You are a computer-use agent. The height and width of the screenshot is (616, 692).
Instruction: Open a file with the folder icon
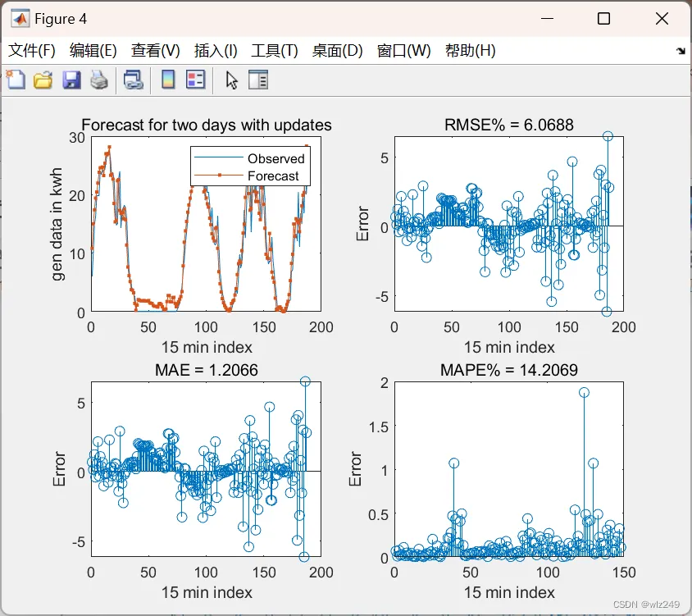coord(43,80)
